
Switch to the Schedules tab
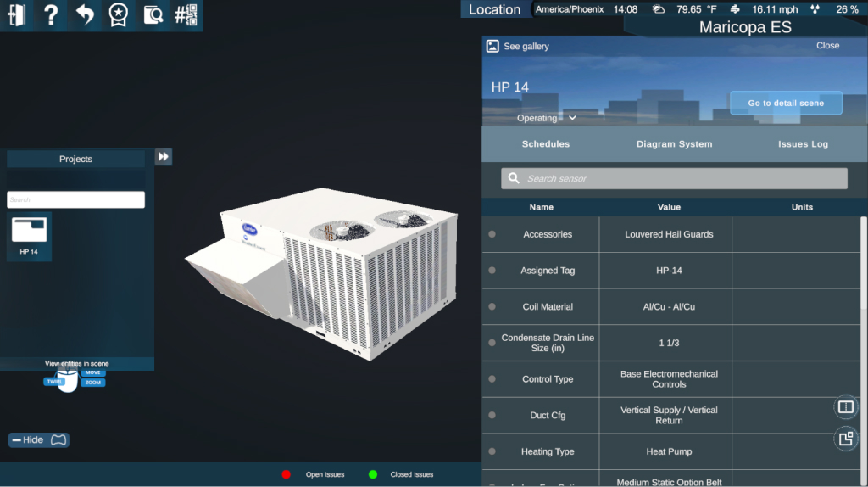point(545,144)
